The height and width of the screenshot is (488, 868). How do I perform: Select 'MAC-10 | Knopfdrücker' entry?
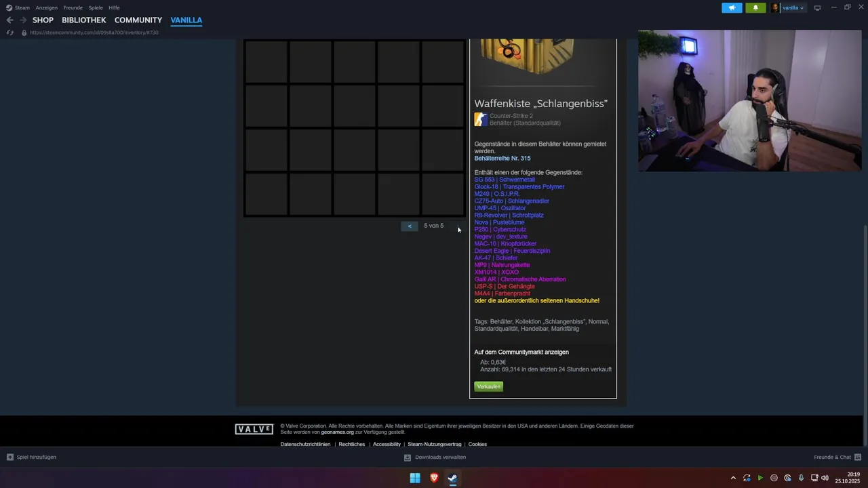coord(505,244)
